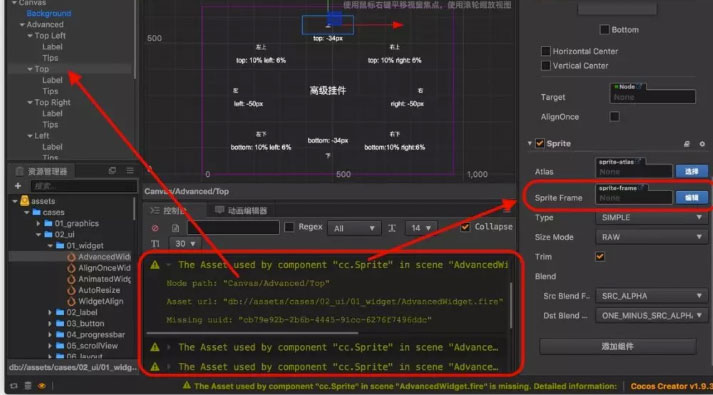Select the Top Right node
Image resolution: width=713 pixels, height=395 pixels.
[52, 102]
